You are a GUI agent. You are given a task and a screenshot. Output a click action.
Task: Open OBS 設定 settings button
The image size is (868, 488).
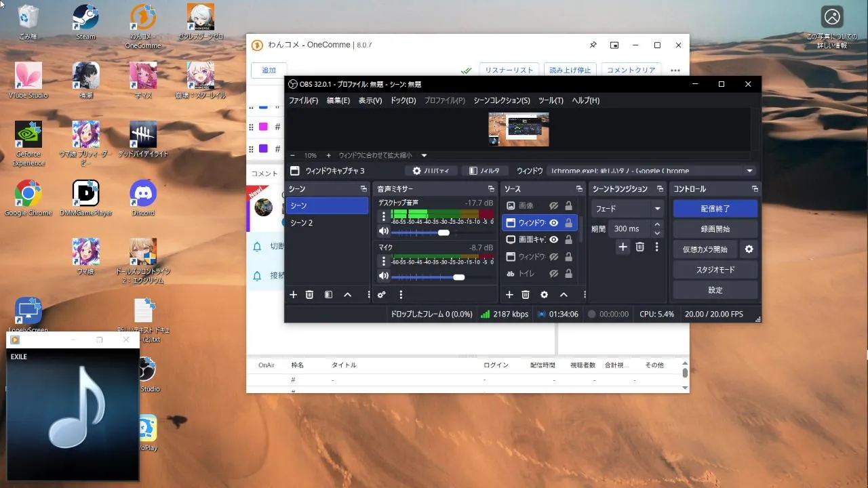click(x=715, y=290)
